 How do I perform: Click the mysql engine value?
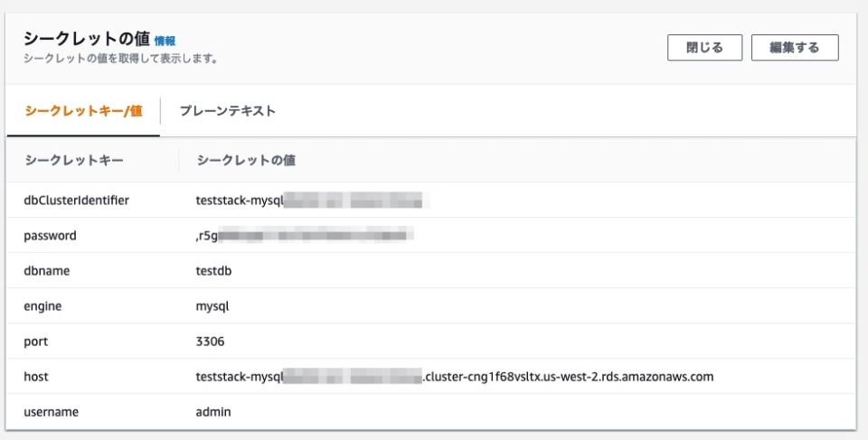(212, 306)
